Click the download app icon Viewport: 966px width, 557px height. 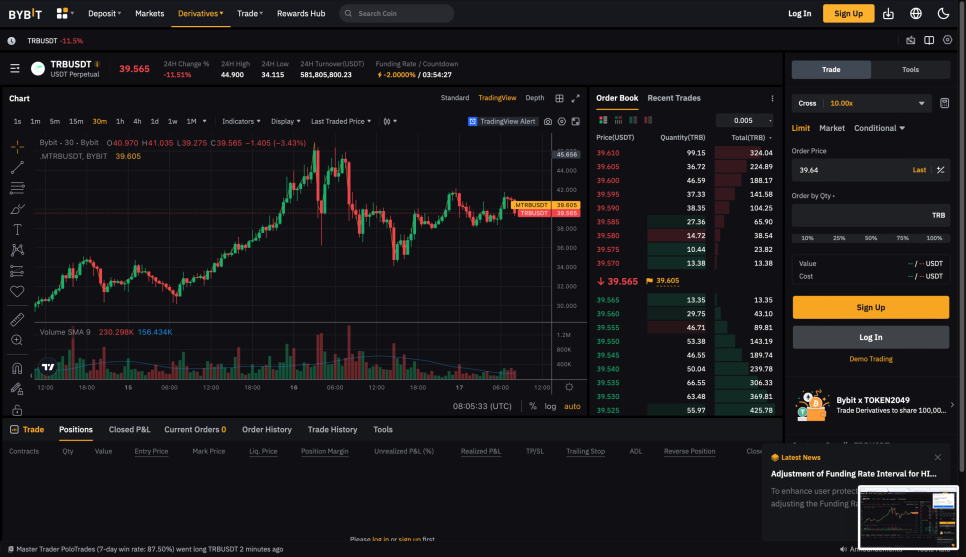pyautogui.click(x=888, y=14)
